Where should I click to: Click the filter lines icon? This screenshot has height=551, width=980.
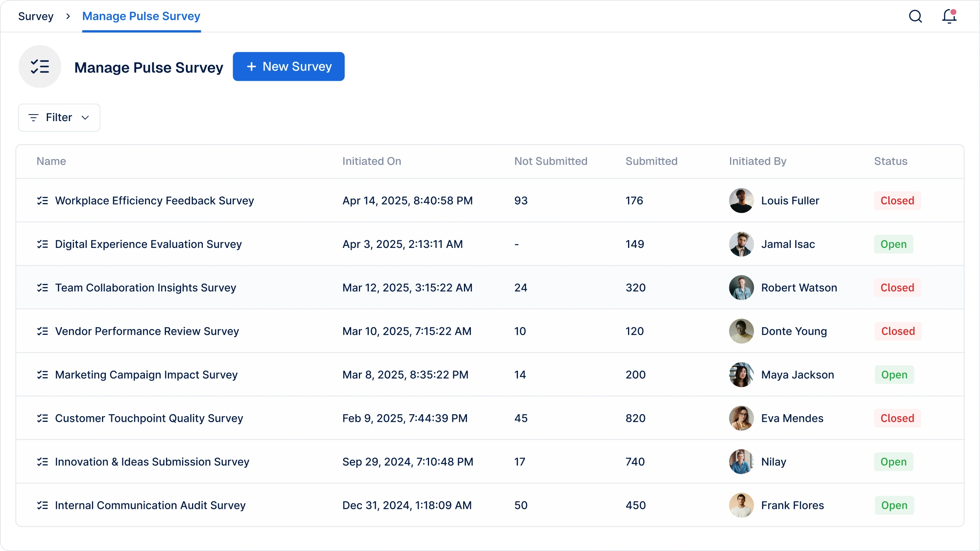[34, 118]
